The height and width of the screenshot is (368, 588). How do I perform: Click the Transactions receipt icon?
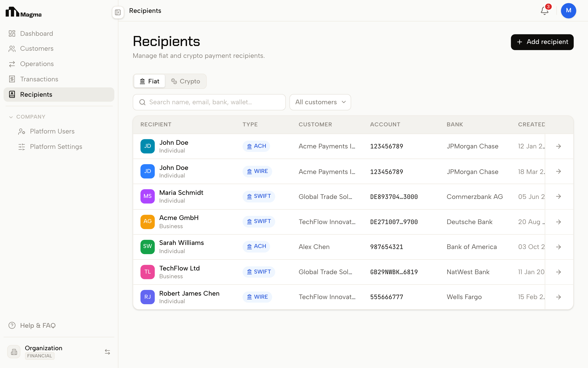12,79
